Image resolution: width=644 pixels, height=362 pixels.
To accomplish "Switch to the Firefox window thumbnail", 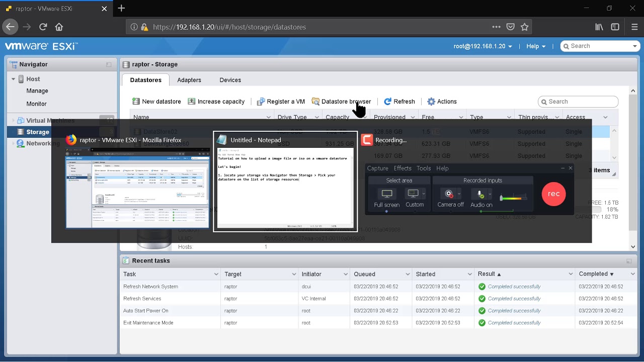I will (137, 188).
